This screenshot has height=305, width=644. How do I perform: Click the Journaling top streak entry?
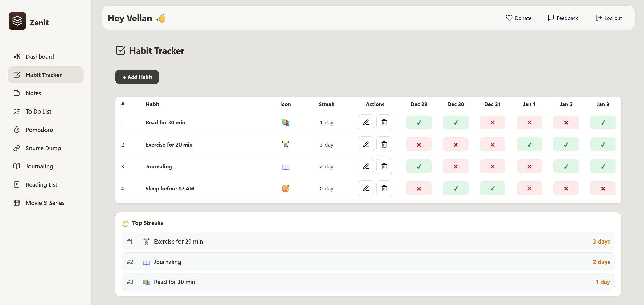pyautogui.click(x=368, y=262)
